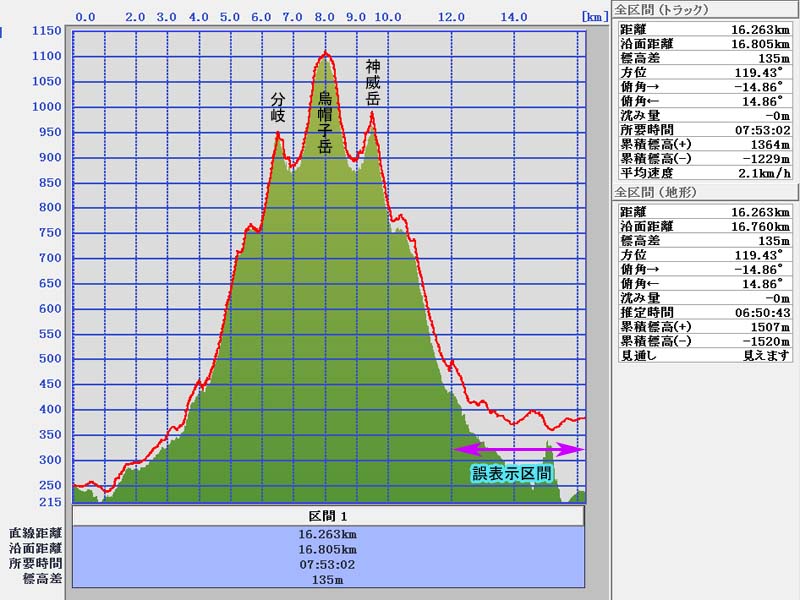Open the 全区間 (地形) panel header
Viewport: 800px width, 600px height.
[x=658, y=191]
